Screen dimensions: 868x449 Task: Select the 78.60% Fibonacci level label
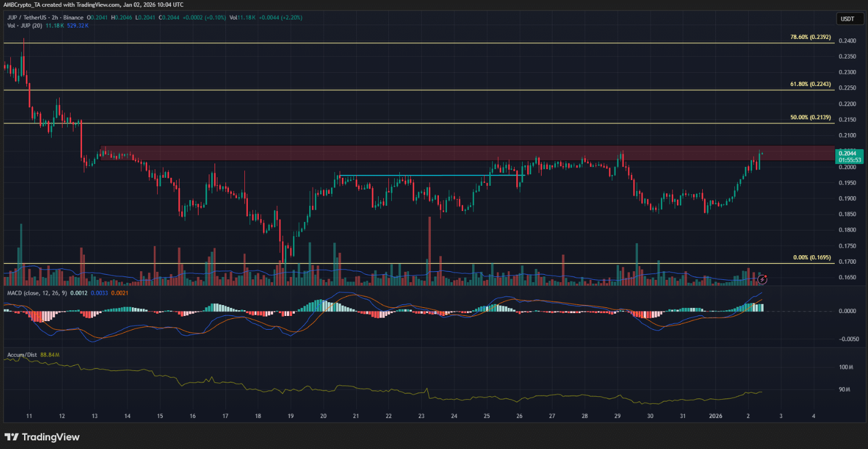(x=810, y=37)
